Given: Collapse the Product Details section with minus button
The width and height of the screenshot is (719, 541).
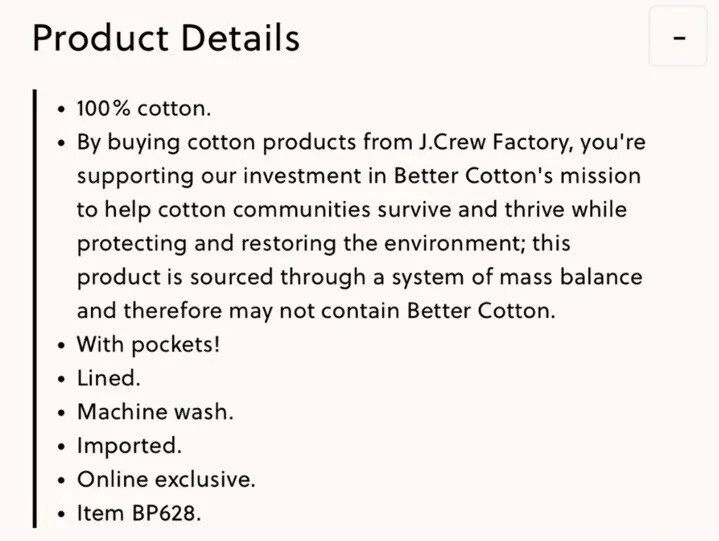Looking at the screenshot, I should click(x=678, y=36).
